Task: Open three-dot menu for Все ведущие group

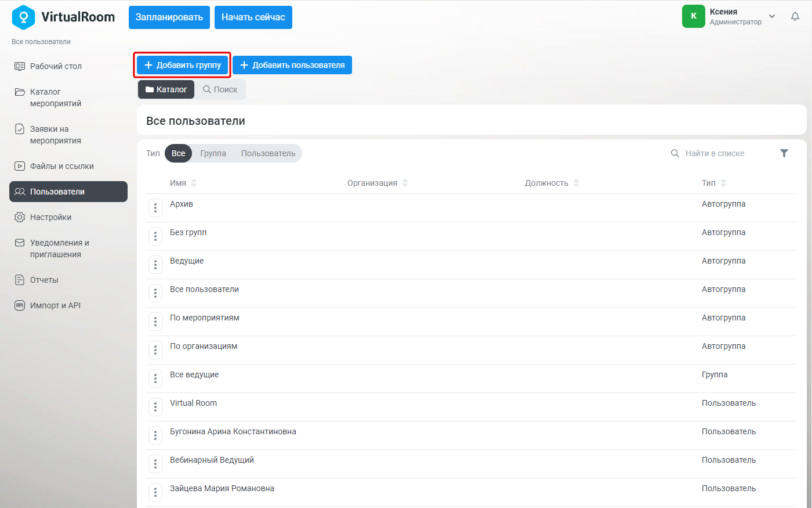Action: (x=155, y=379)
